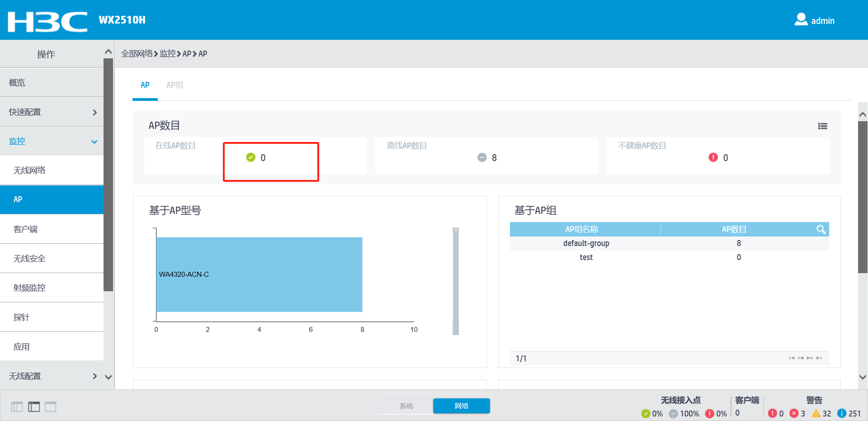Click the blue info alarm icon showing 251
Screen dimensions: 868x421
coord(841,413)
